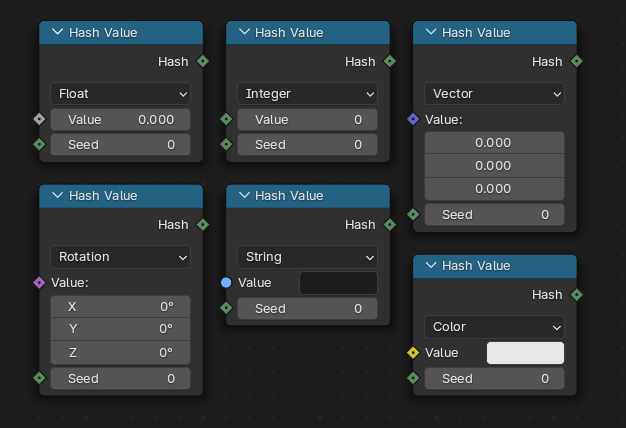Click Hash output socket on Color node

(x=576, y=295)
